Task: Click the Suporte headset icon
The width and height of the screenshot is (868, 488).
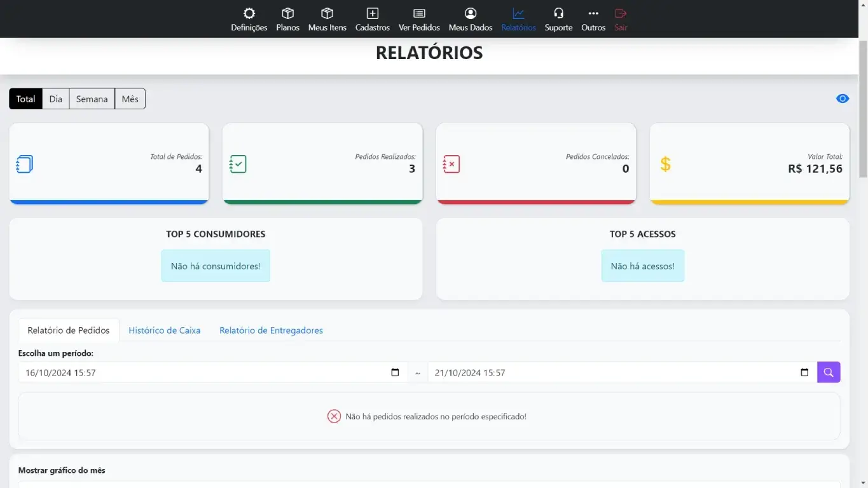Action: point(558,14)
